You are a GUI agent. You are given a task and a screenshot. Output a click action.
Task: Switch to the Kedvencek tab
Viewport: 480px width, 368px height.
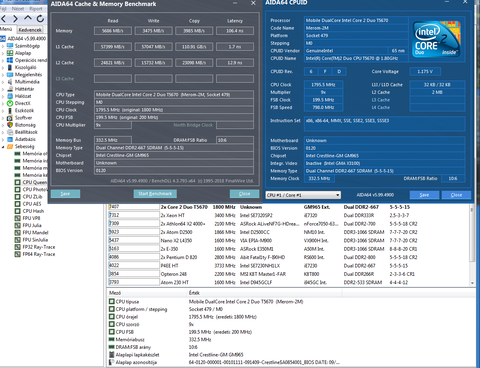point(30,30)
